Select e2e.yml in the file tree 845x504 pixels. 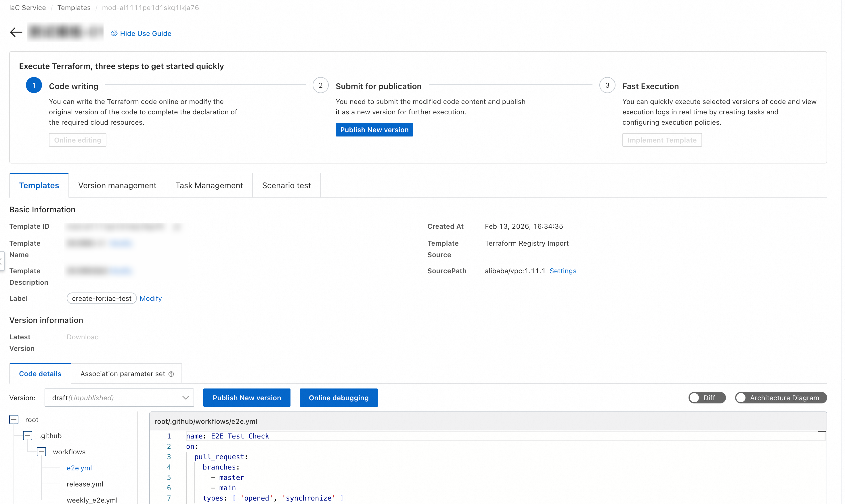[x=79, y=468]
